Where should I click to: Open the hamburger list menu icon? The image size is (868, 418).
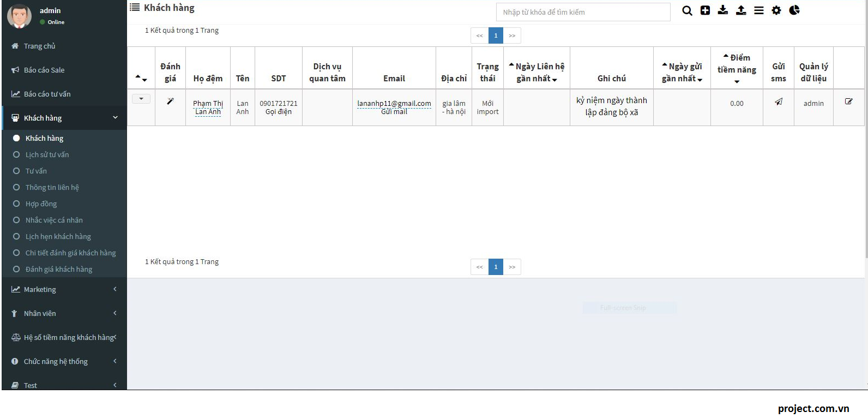click(x=758, y=10)
